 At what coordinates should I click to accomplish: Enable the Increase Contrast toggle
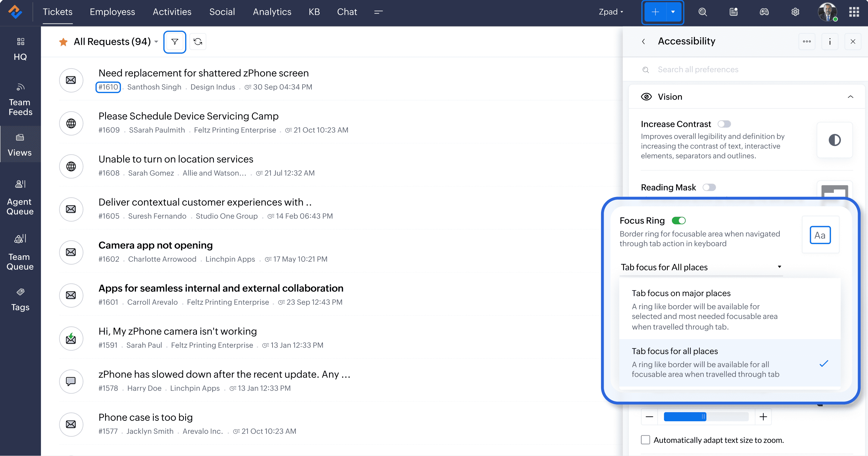click(724, 124)
